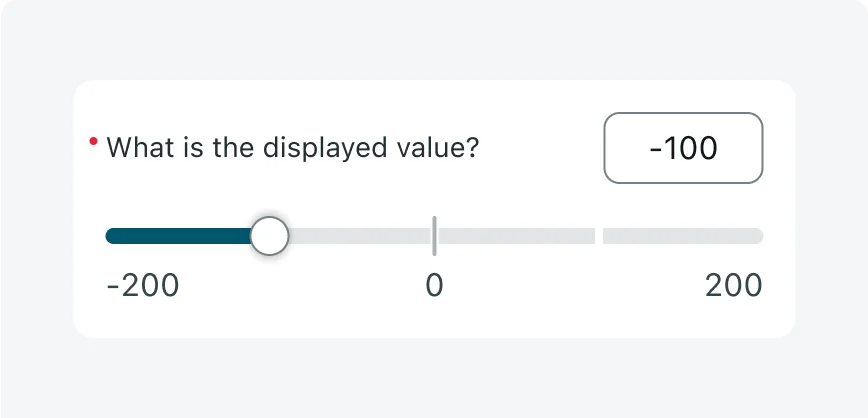Click the track between zero tick and the gap
This screenshot has width=868, height=418.
[515, 236]
